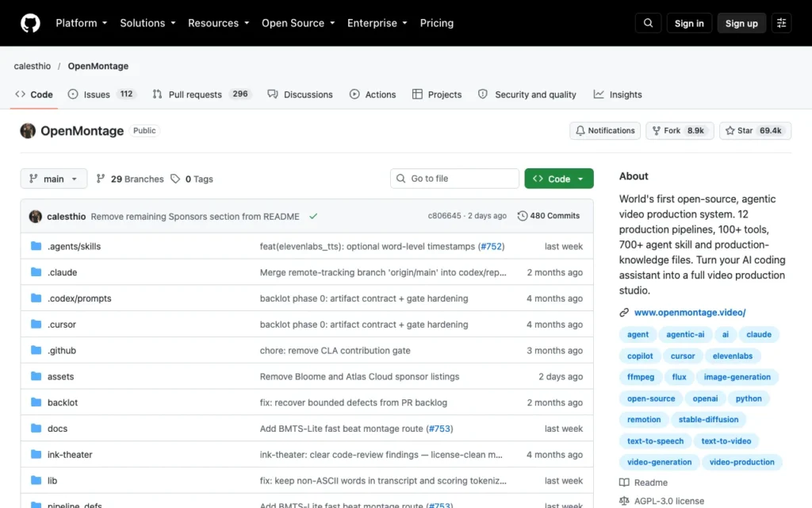Expand the Open Source menu
The height and width of the screenshot is (508, 812).
(x=298, y=23)
